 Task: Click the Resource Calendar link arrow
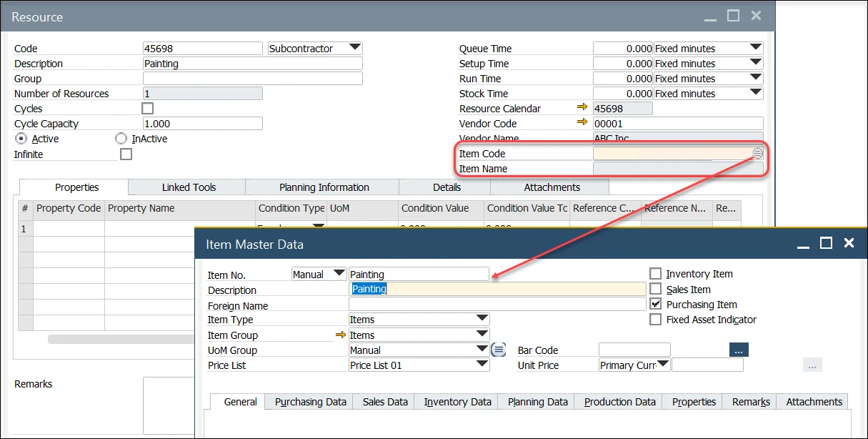[x=582, y=108]
